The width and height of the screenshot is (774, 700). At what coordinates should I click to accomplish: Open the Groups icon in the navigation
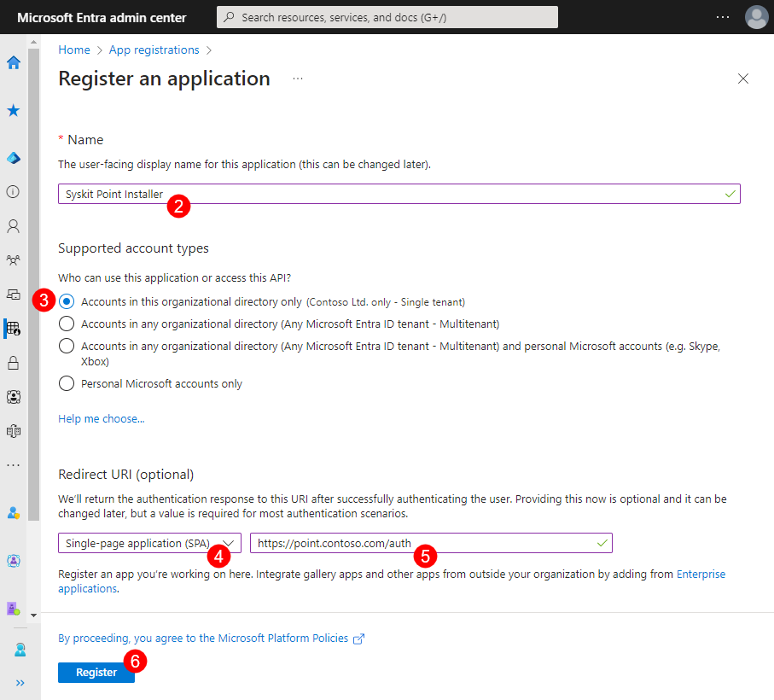pyautogui.click(x=13, y=260)
